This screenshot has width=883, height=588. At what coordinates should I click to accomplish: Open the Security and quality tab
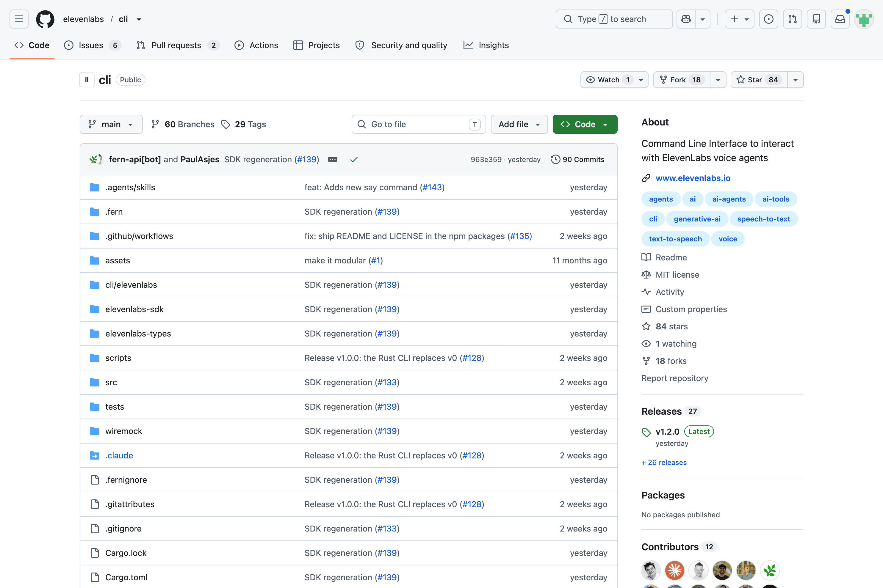point(401,45)
